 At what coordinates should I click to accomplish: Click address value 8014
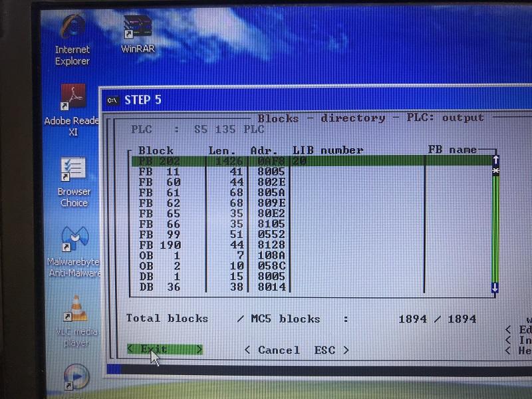point(271,287)
